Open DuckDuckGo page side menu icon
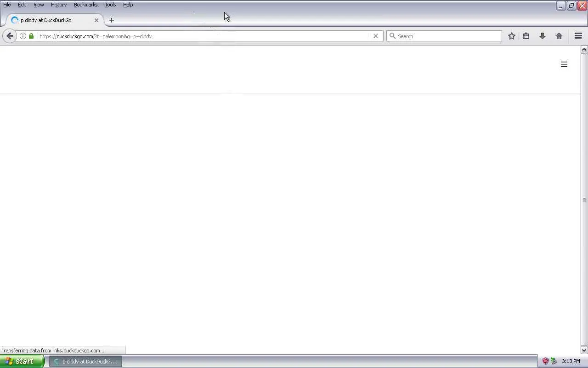 click(x=564, y=64)
